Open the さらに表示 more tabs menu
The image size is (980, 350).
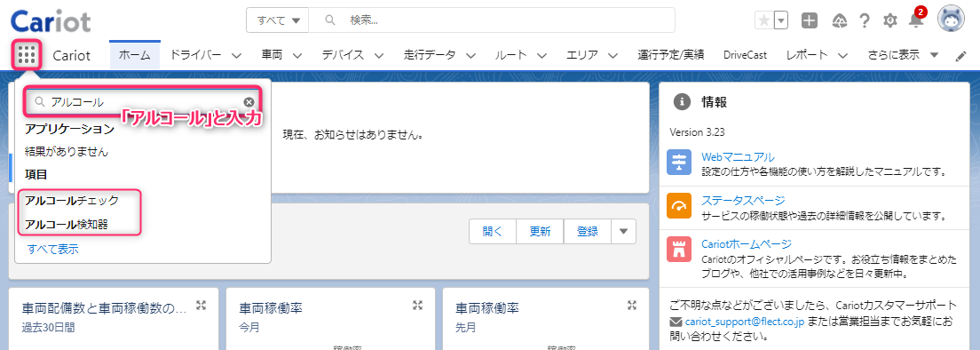(903, 55)
